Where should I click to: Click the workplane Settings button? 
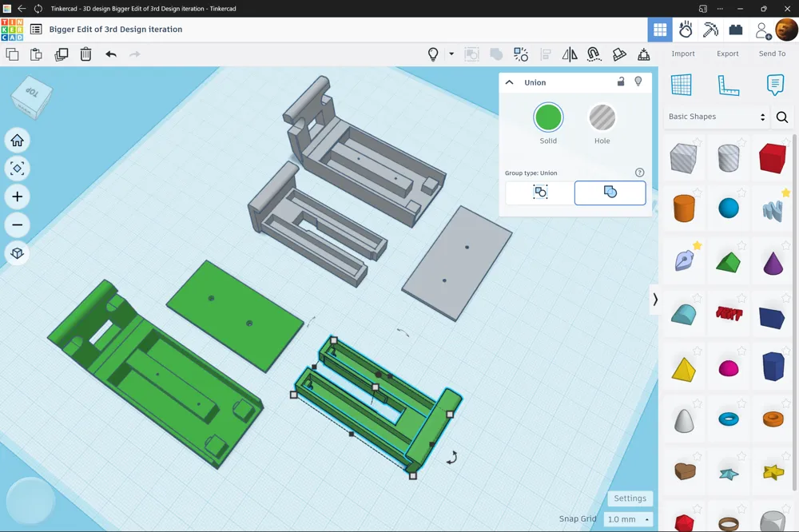click(630, 498)
